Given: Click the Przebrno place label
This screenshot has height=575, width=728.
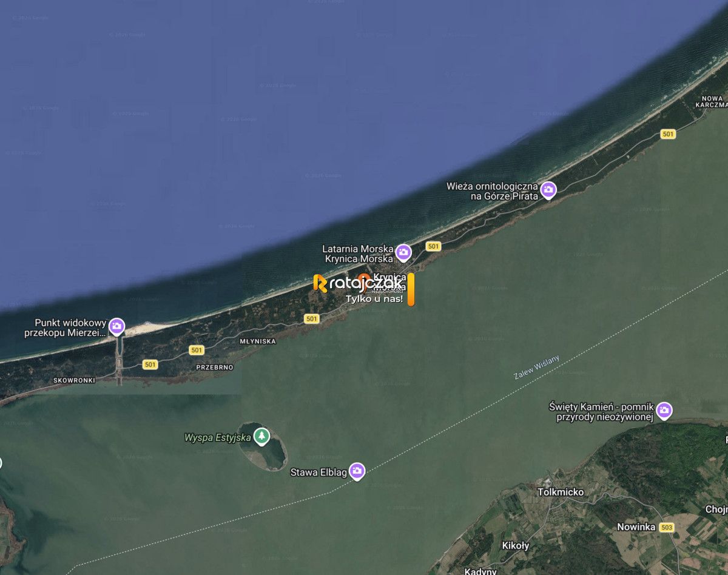Looking at the screenshot, I should (x=214, y=368).
